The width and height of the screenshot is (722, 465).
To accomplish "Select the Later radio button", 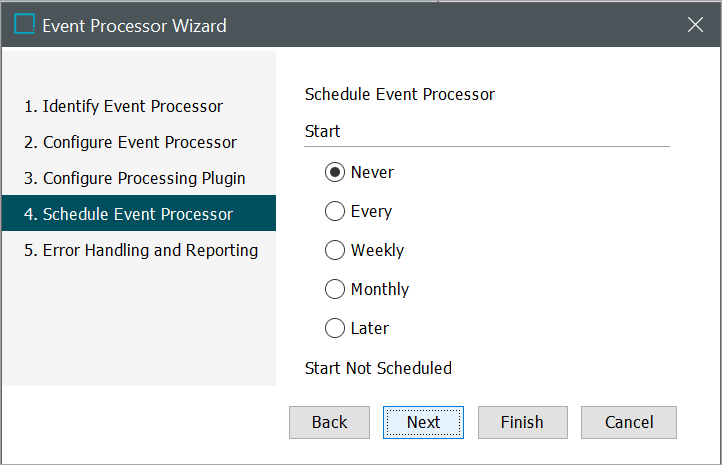I will click(335, 328).
